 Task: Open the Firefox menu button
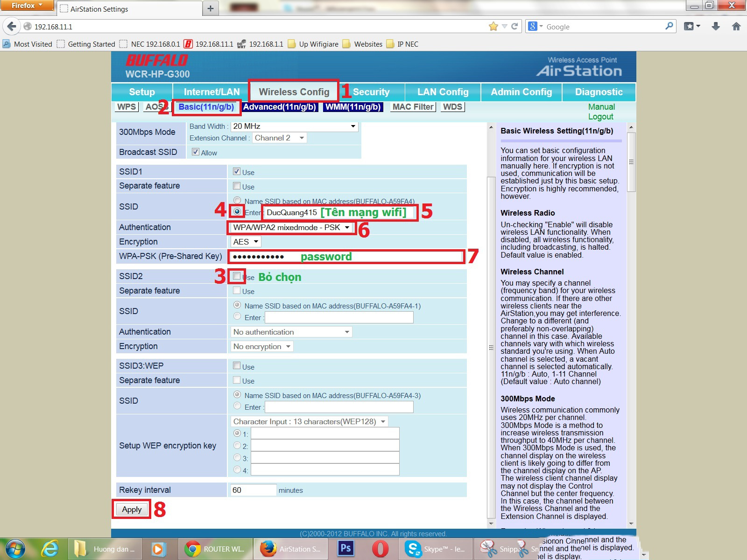pyautogui.click(x=27, y=6)
